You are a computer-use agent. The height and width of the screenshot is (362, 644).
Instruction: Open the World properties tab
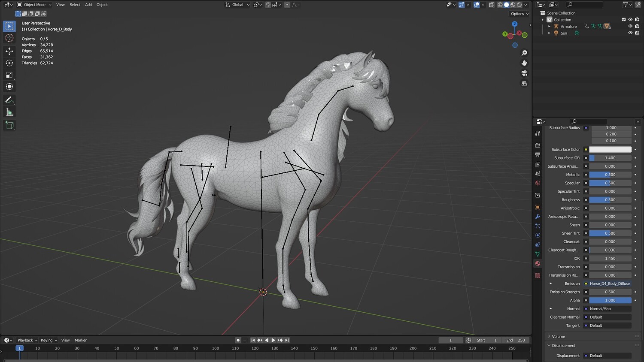coord(538,183)
